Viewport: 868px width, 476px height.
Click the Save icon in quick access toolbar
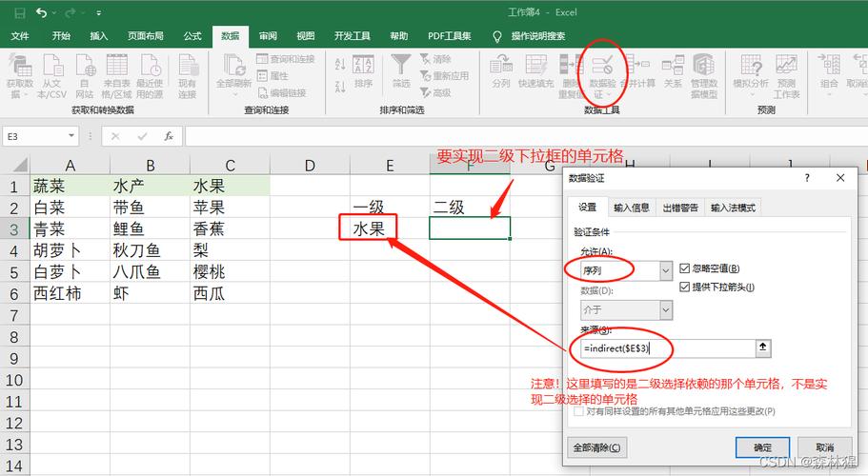pyautogui.click(x=20, y=12)
